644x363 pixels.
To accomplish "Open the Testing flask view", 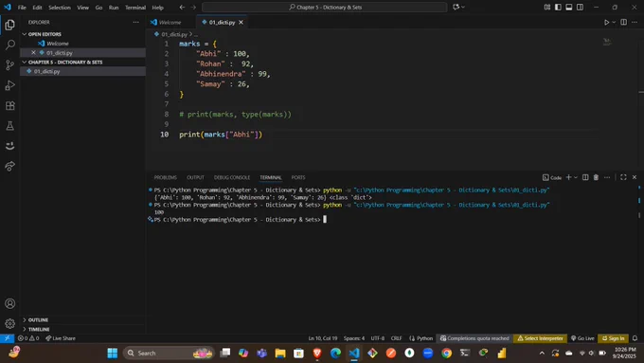I will click(9, 126).
